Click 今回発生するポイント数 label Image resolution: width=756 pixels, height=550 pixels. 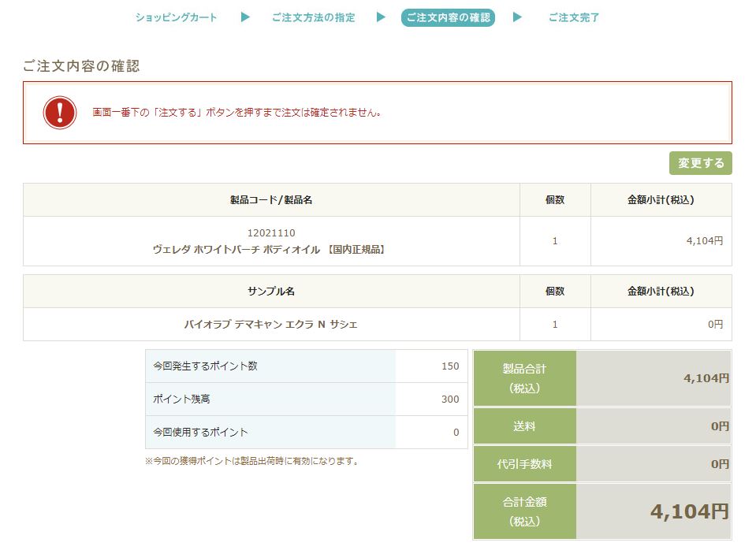[x=206, y=366]
